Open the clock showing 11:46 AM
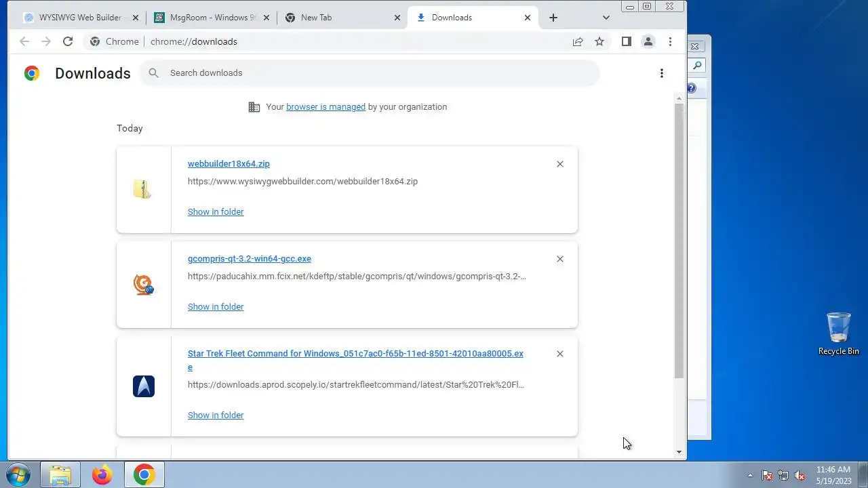The width and height of the screenshot is (868, 488). (x=833, y=474)
